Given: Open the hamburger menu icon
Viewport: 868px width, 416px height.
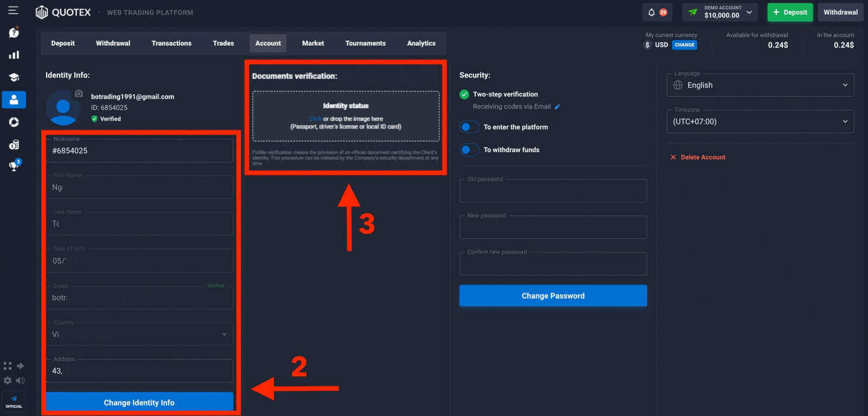Looking at the screenshot, I should (13, 11).
